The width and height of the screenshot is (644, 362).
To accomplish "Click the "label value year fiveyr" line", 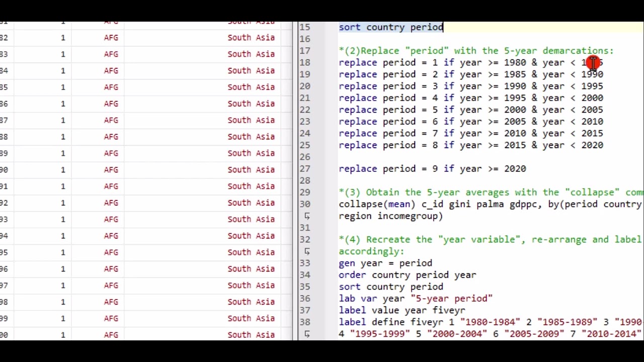I will (x=402, y=311).
